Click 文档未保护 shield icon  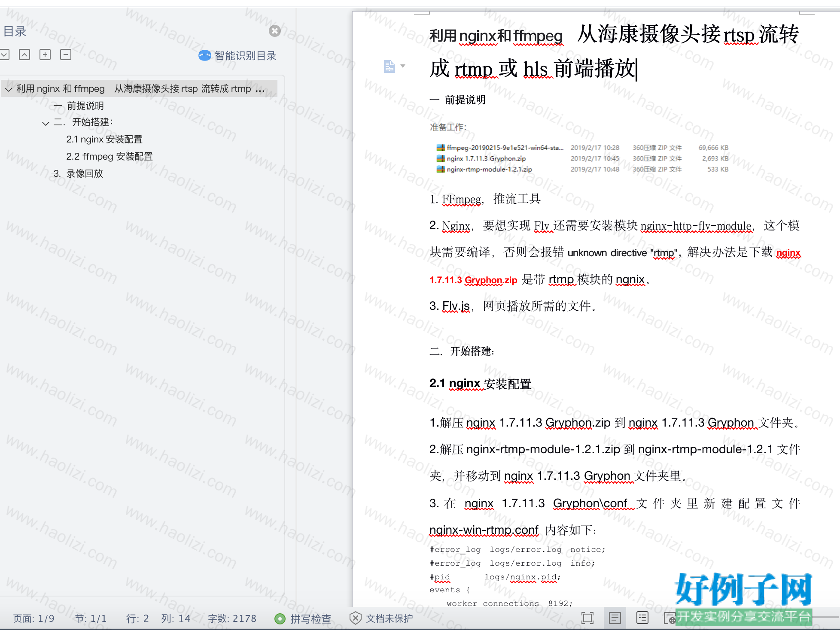355,618
